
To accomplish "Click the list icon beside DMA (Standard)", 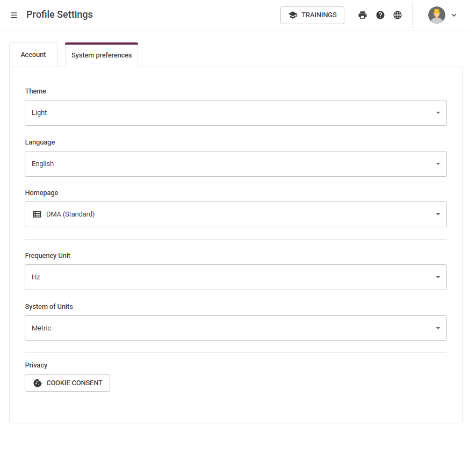I will (x=37, y=214).
